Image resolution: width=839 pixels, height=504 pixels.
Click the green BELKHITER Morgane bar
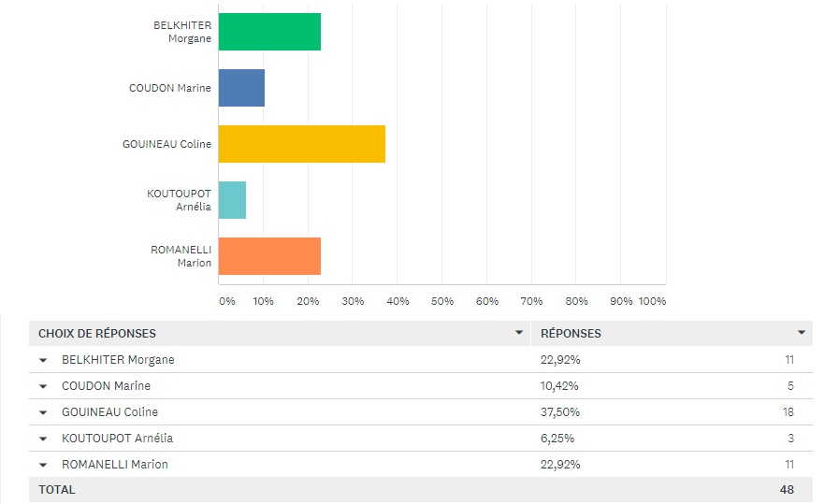tap(269, 32)
